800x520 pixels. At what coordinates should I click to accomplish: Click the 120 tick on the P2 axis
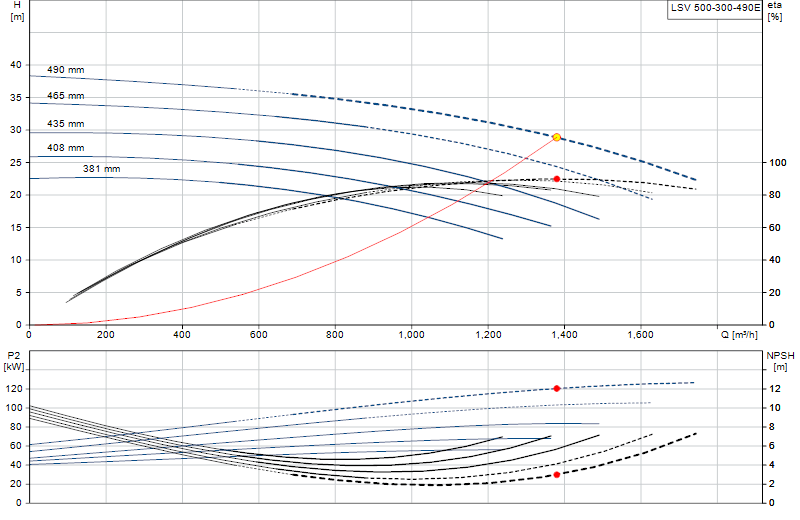click(14, 389)
